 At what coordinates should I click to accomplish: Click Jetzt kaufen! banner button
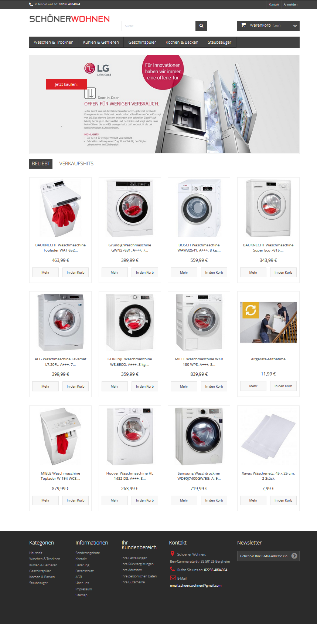click(x=66, y=84)
